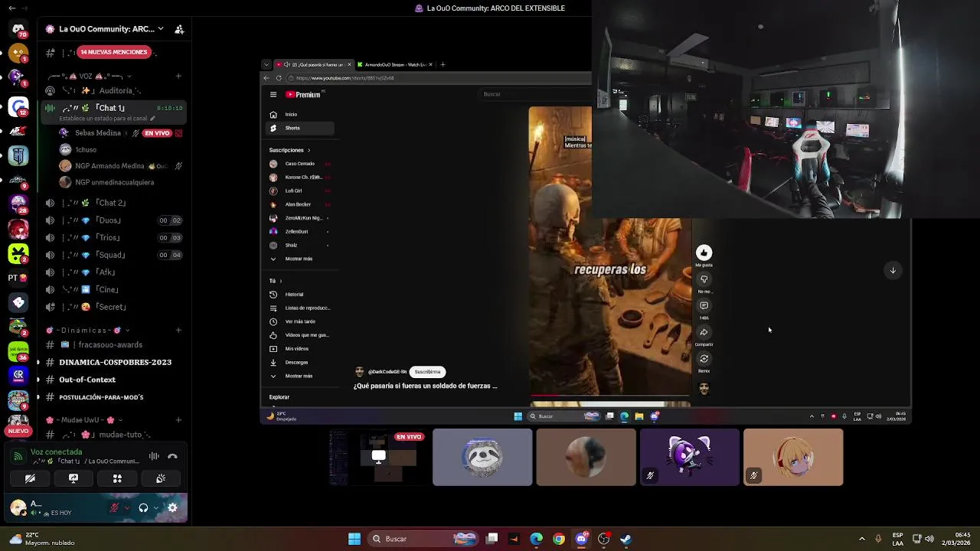980x551 pixels.
Task: Unmute the microphone in user panel
Action: coord(114,507)
